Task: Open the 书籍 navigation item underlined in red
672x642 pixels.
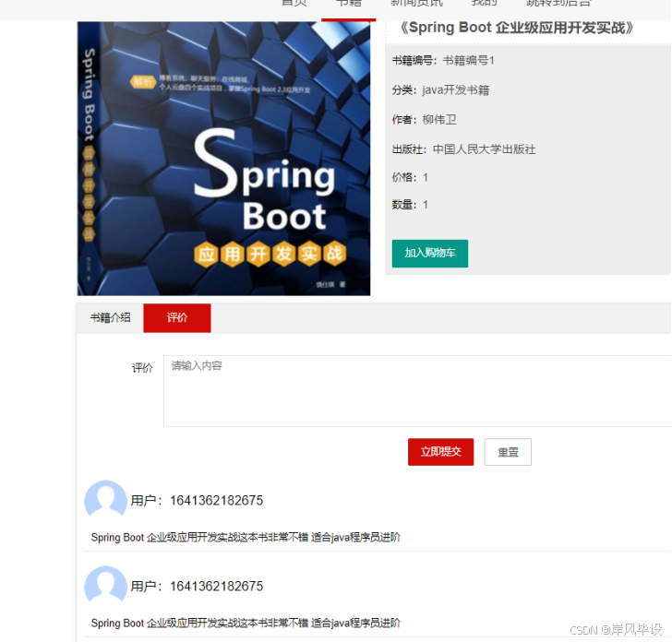Action: coord(348,5)
